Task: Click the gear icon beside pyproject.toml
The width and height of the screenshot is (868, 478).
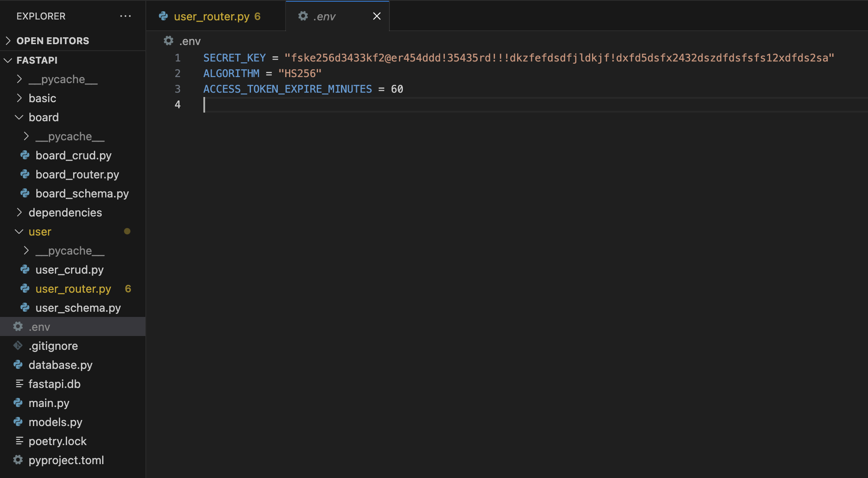Action: [x=18, y=460]
